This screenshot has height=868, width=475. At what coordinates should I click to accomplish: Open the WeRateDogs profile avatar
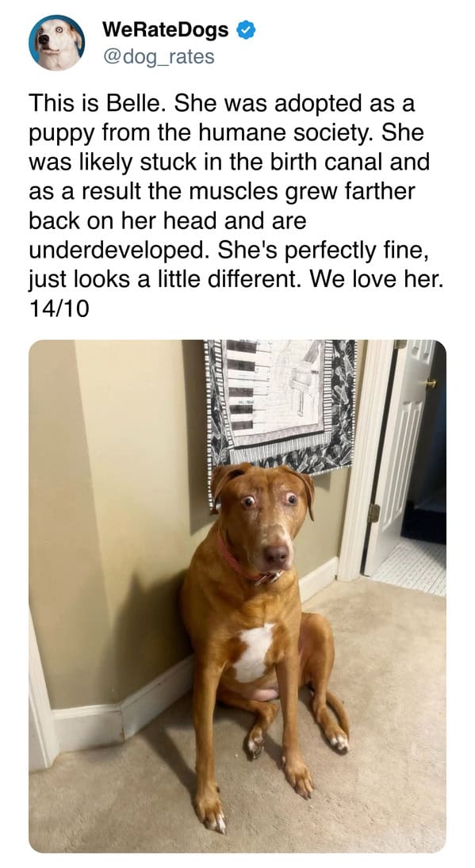click(57, 43)
